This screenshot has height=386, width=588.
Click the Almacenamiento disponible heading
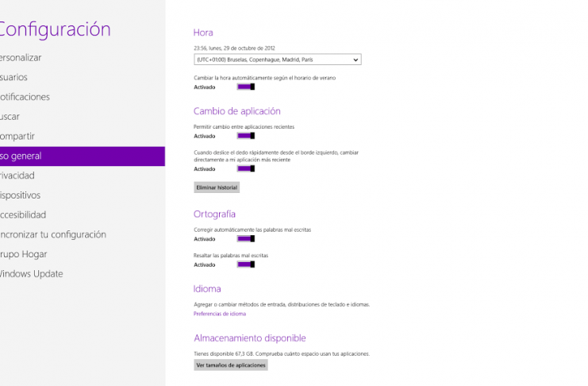250,338
